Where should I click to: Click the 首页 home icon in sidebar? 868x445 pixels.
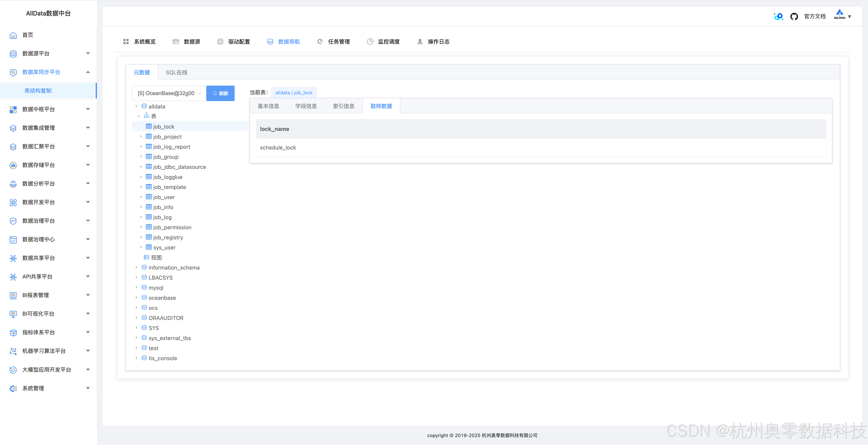13,35
